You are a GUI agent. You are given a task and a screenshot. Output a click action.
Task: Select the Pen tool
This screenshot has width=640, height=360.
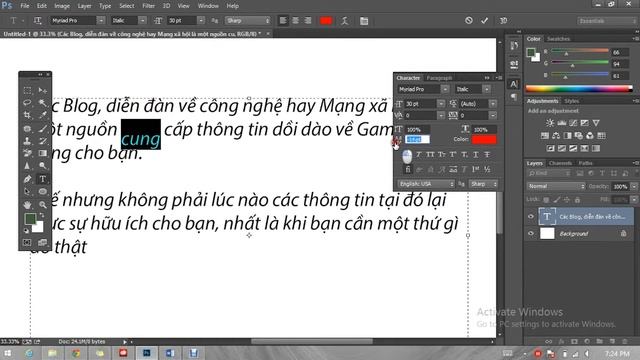(27, 179)
